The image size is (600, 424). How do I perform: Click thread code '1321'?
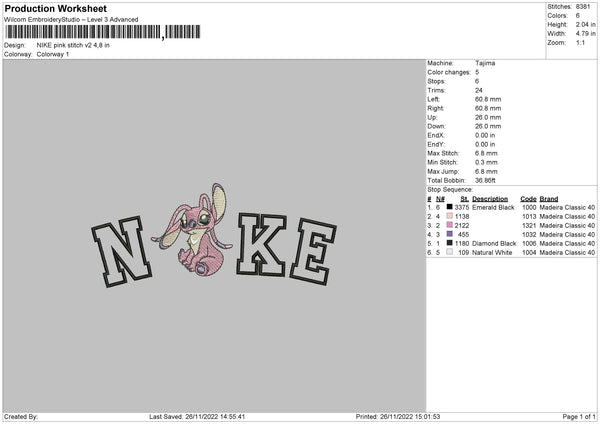click(529, 225)
